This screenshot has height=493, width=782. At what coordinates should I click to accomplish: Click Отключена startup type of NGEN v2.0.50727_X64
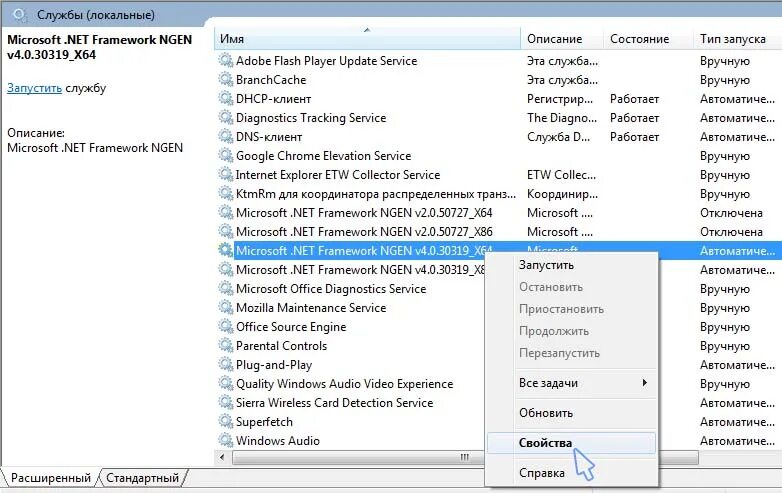click(731, 213)
